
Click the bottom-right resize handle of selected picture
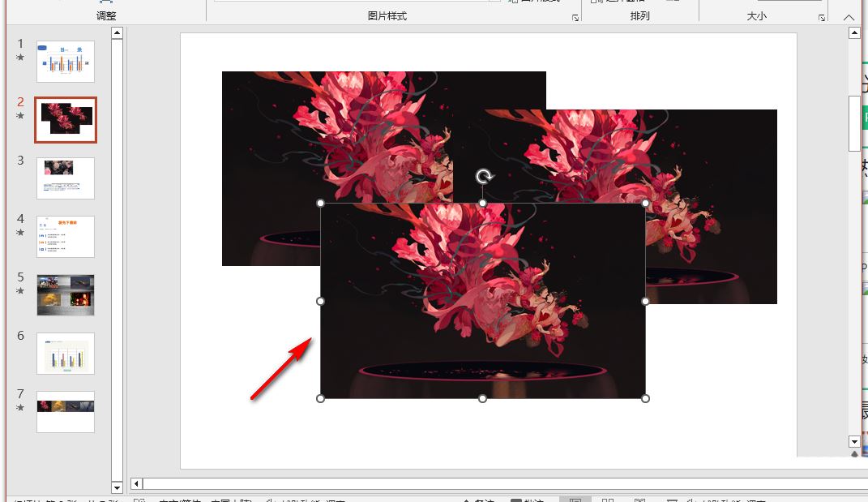click(645, 398)
